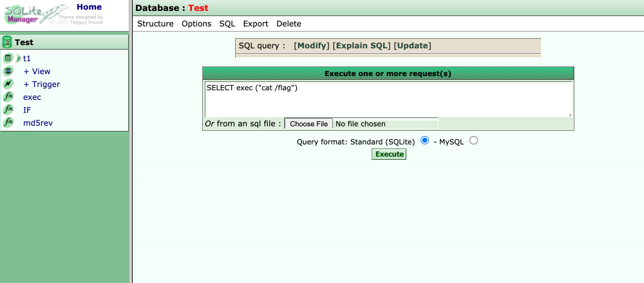This screenshot has height=283, width=644.
Task: Click the green Test database icon
Action: pyautogui.click(x=7, y=43)
